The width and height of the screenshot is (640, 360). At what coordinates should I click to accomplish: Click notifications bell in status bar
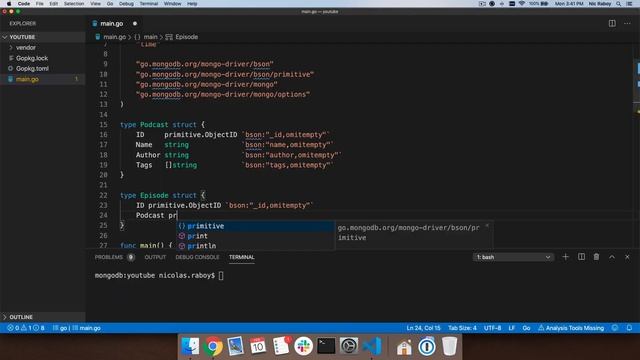(x=629, y=328)
